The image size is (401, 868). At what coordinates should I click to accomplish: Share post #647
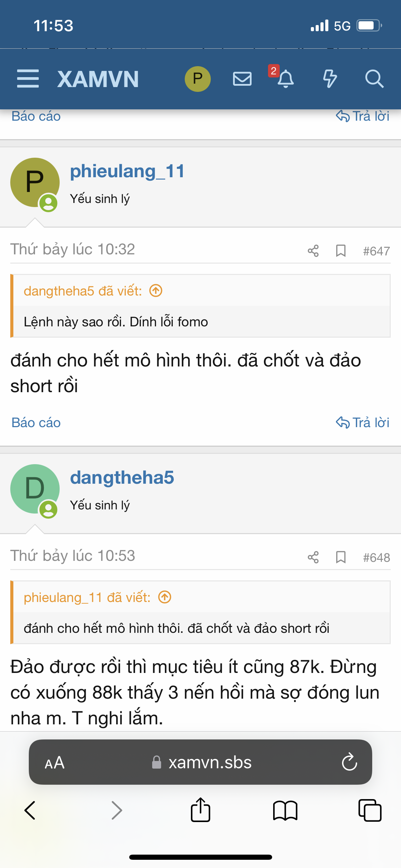coord(313,251)
